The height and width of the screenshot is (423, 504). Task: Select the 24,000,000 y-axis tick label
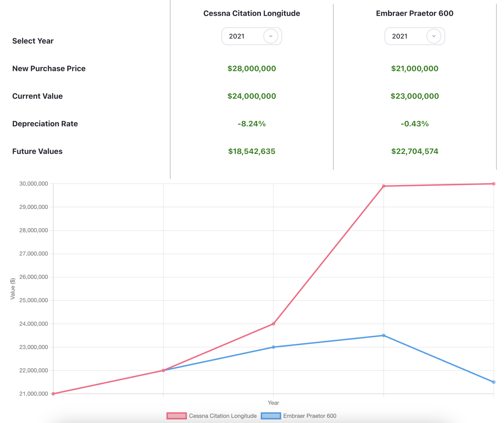coord(34,324)
